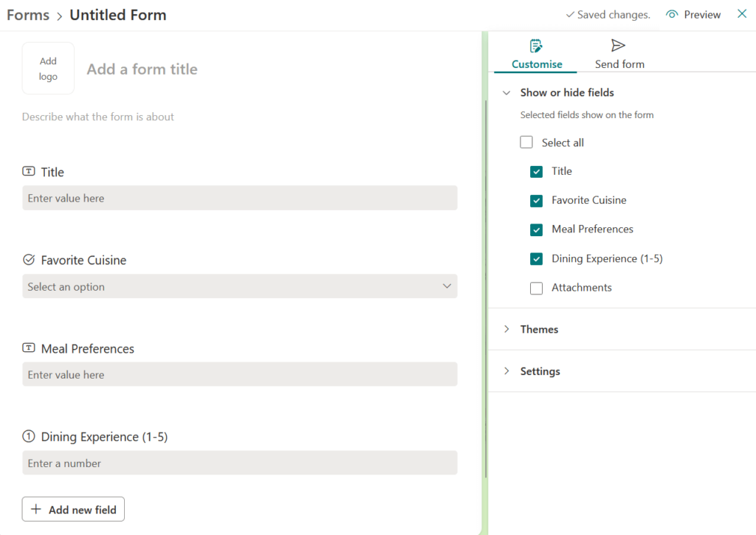Click the Saved changes checkmark icon
The image size is (756, 535).
pyautogui.click(x=570, y=15)
